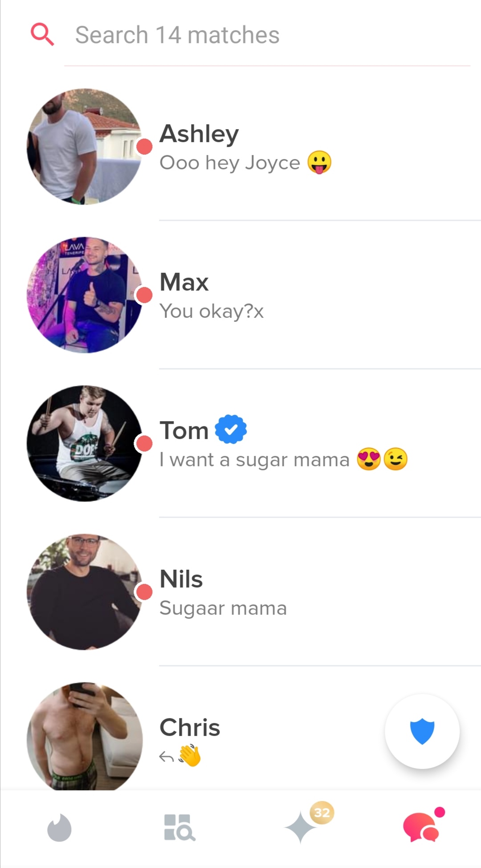
Task: Open Nils's profile photo
Action: point(85,592)
